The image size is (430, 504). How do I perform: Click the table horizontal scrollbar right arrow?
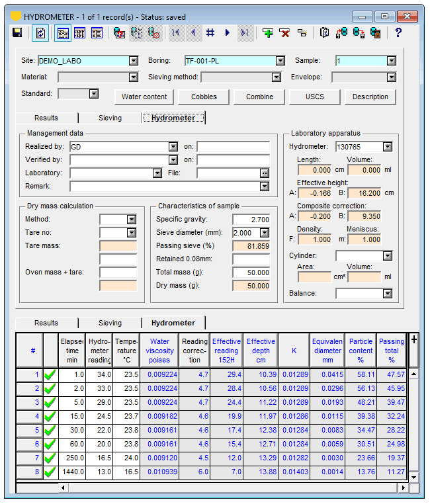pos(403,488)
